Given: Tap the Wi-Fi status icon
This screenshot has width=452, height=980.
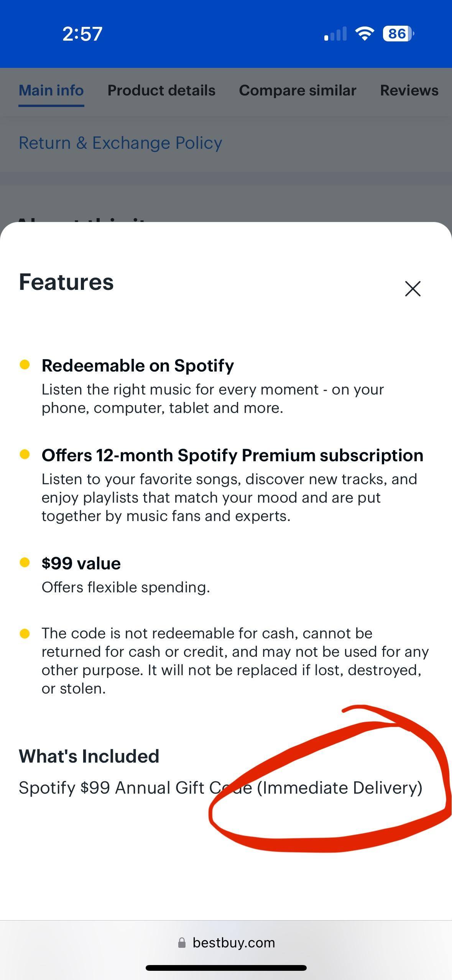Looking at the screenshot, I should click(365, 34).
